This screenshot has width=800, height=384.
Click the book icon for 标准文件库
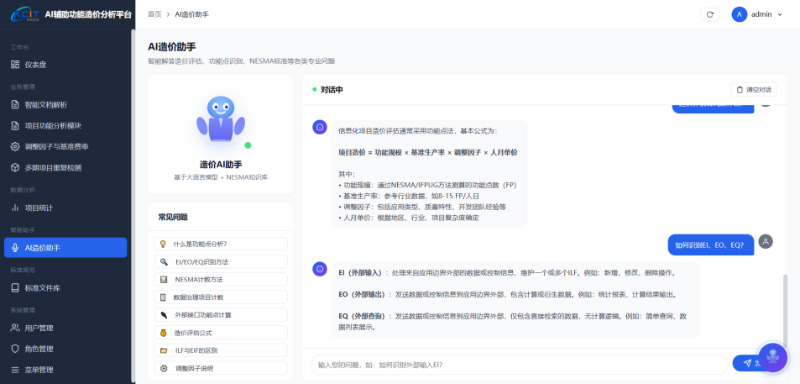point(15,288)
